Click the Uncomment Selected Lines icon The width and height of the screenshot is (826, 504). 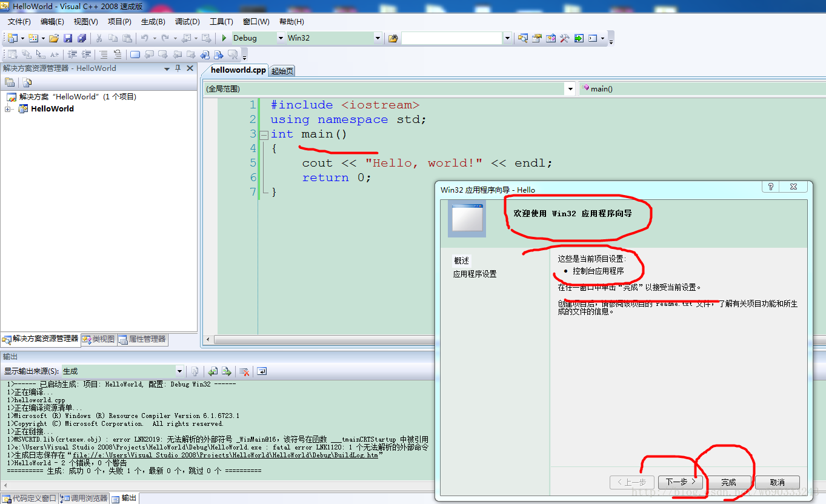(x=118, y=55)
